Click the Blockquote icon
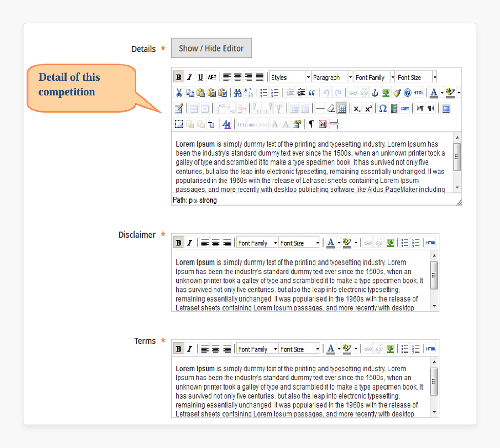This screenshot has height=448, width=500. (312, 93)
